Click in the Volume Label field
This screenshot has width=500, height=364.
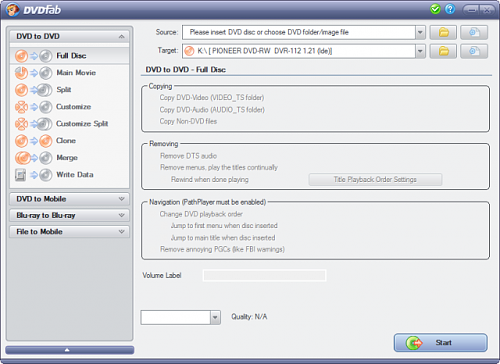click(264, 275)
